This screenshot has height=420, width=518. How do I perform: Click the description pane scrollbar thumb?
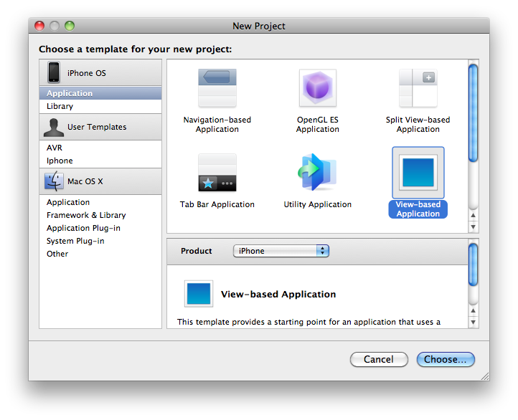473,264
